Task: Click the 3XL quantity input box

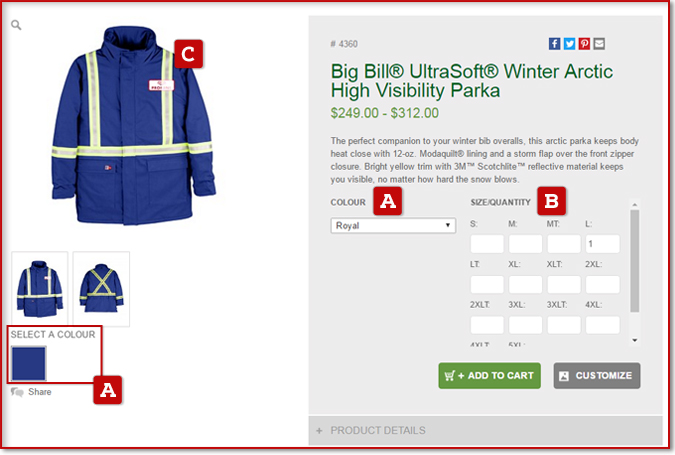Action: (525, 325)
